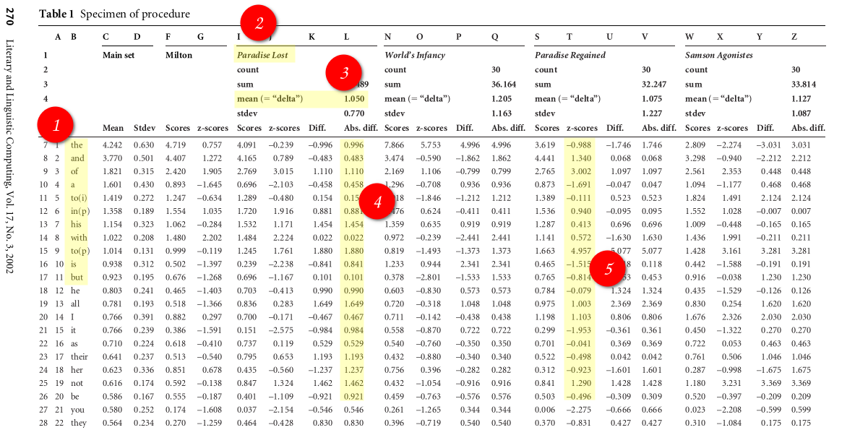
Task: Click Samson Agonistes z-score "-2.274"
Action: pos(729,145)
